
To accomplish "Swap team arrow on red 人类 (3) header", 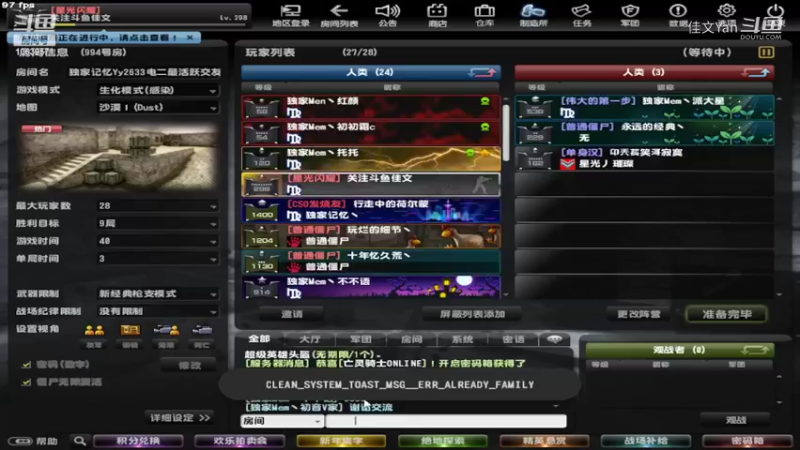I will (756, 72).
